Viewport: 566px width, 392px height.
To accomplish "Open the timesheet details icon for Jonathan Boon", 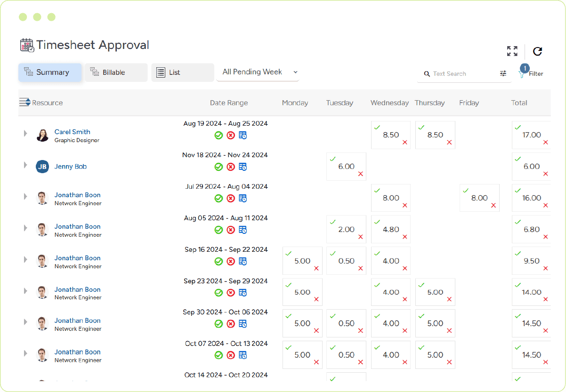I will point(243,198).
